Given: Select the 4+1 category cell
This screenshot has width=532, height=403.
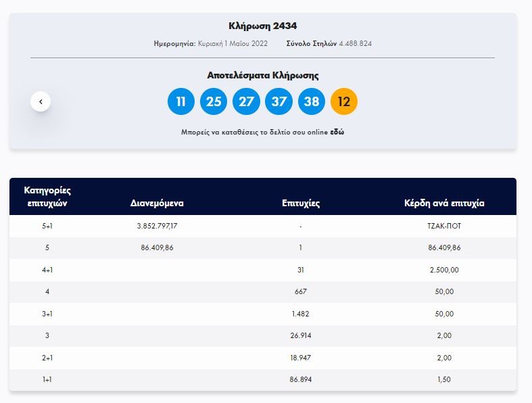Looking at the screenshot, I should tap(47, 270).
